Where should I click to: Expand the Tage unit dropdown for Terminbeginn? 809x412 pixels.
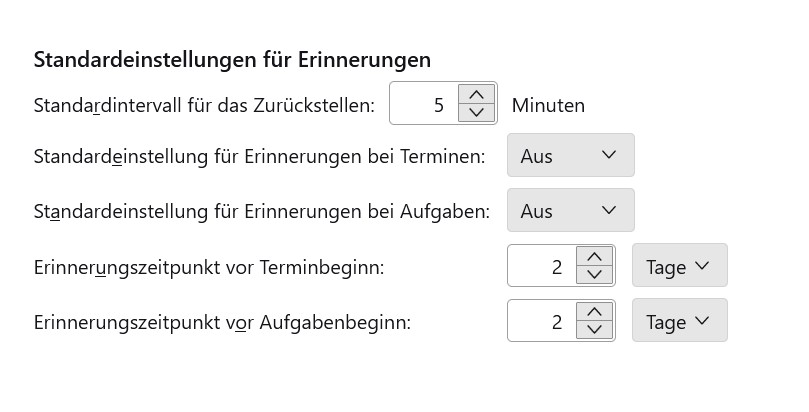679,267
